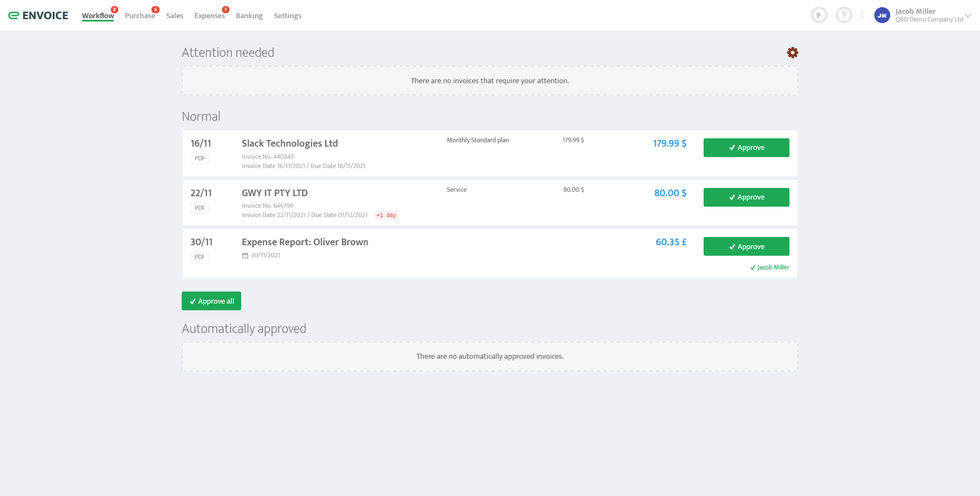This screenshot has height=496, width=980.
Task: Click the JM user avatar
Action: coord(882,15)
